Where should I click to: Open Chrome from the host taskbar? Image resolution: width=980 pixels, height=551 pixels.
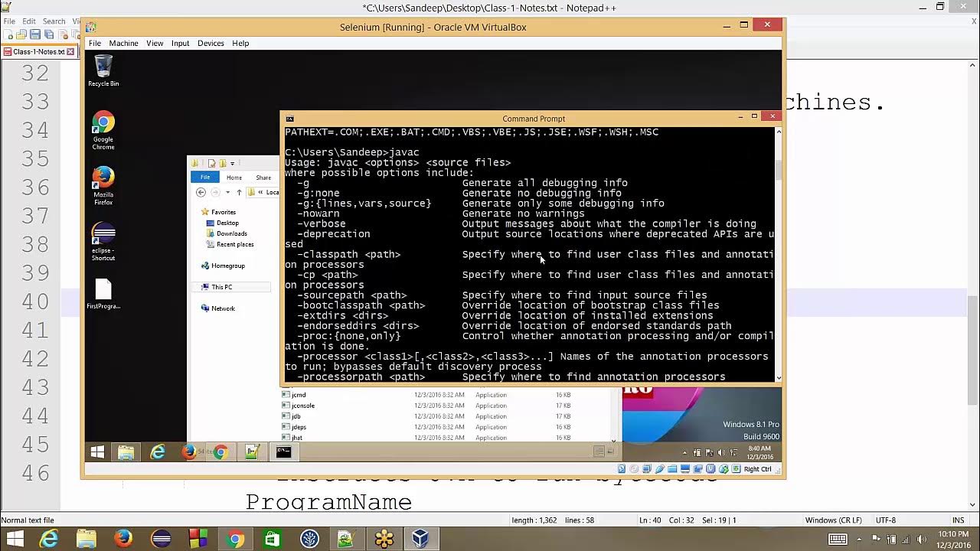[x=235, y=539]
